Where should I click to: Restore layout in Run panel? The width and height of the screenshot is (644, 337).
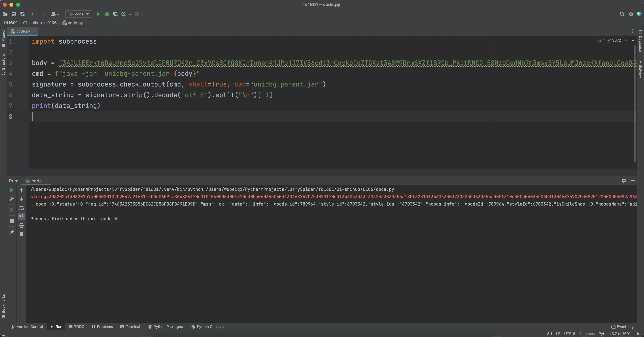click(12, 221)
